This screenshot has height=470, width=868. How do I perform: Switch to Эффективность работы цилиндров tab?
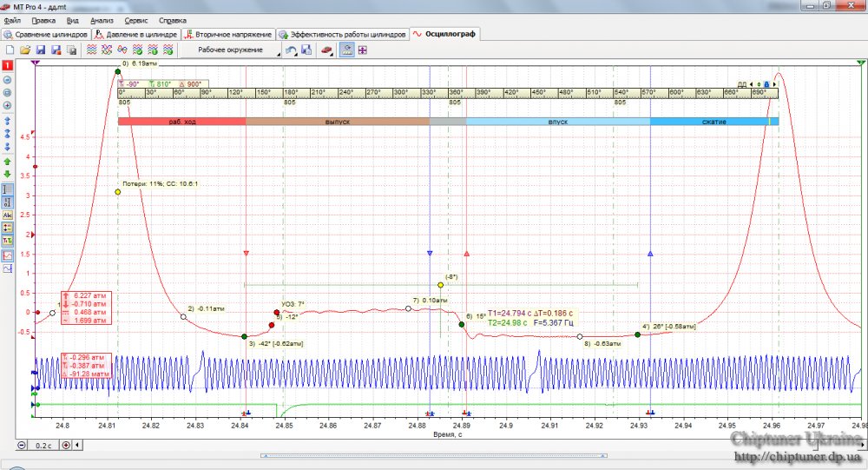click(x=343, y=35)
